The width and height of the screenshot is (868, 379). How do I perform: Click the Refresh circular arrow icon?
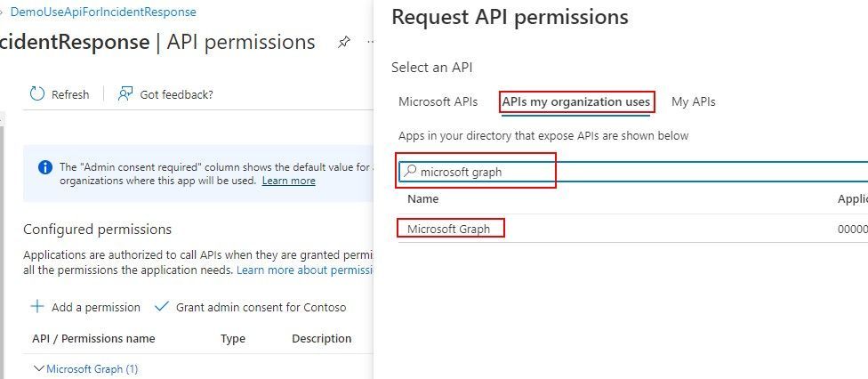click(x=37, y=94)
